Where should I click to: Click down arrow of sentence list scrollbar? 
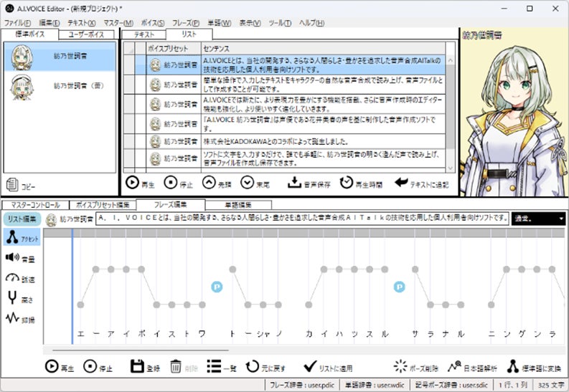(451, 168)
